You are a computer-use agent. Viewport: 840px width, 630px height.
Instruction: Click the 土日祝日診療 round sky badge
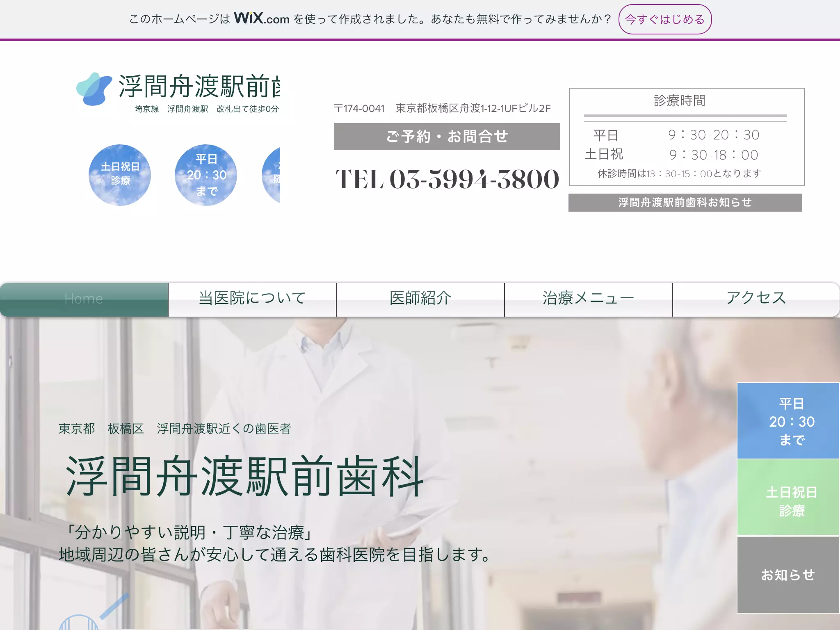120,175
